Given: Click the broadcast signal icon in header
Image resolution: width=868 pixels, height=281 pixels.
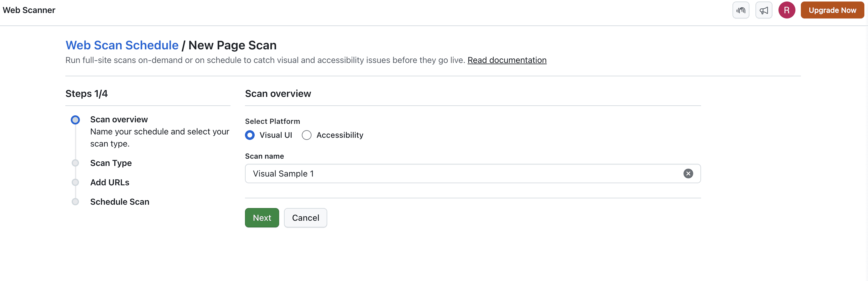Looking at the screenshot, I should click(x=741, y=10).
